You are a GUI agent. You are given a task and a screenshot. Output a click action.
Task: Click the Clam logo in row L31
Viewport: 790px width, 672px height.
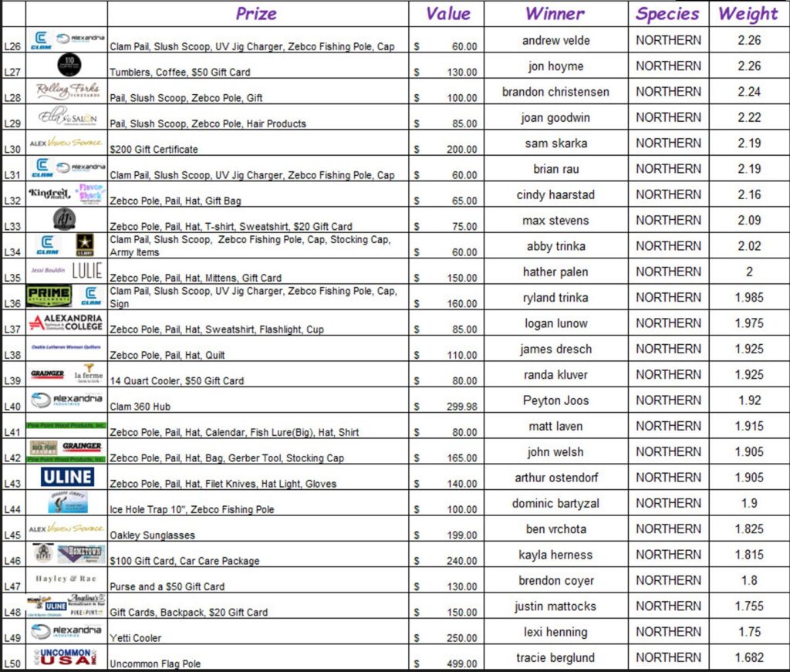click(x=42, y=168)
